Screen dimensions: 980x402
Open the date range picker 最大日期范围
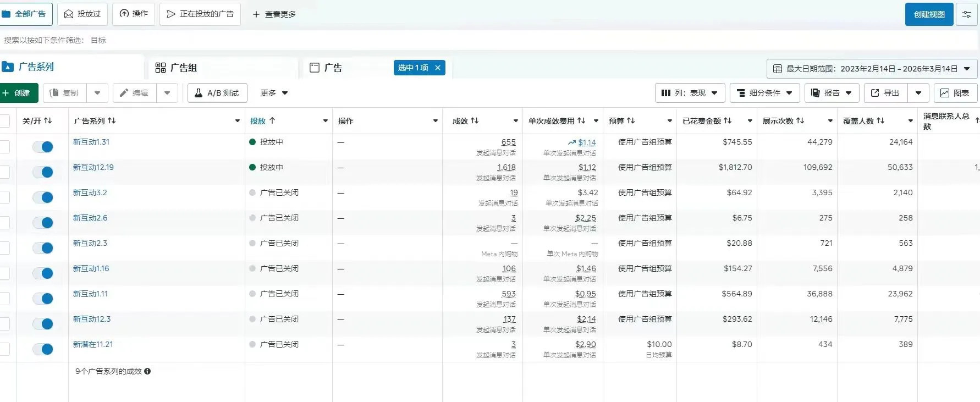click(872, 69)
